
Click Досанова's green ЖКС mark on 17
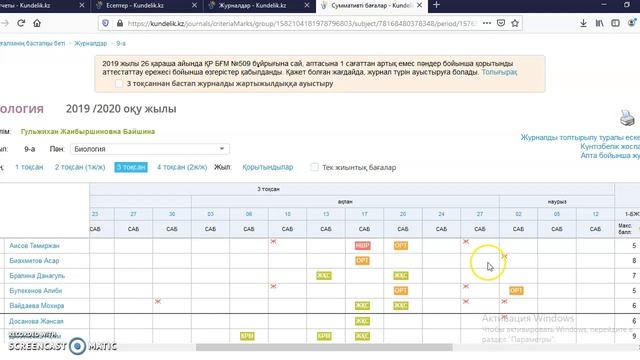click(x=362, y=321)
